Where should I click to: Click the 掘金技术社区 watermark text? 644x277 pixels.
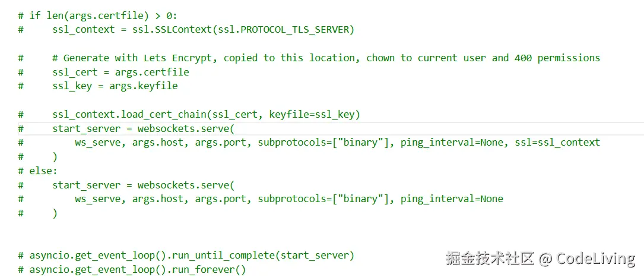(x=490, y=259)
